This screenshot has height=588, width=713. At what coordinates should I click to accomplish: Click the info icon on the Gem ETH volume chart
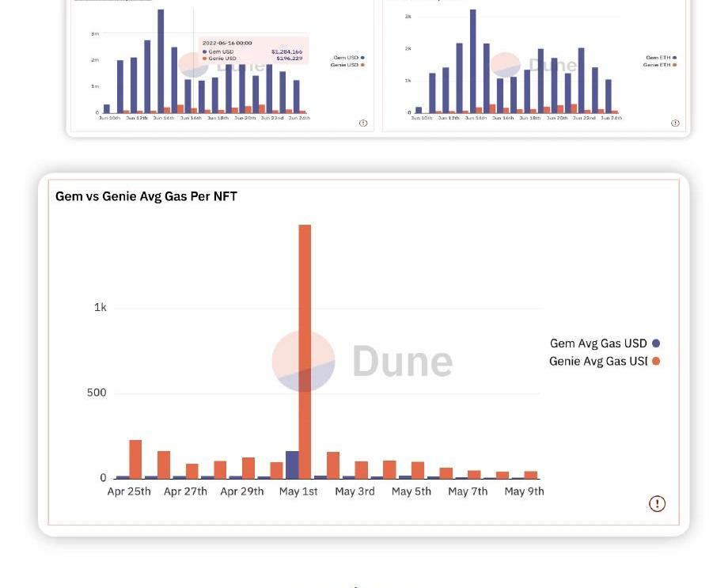pos(675,123)
